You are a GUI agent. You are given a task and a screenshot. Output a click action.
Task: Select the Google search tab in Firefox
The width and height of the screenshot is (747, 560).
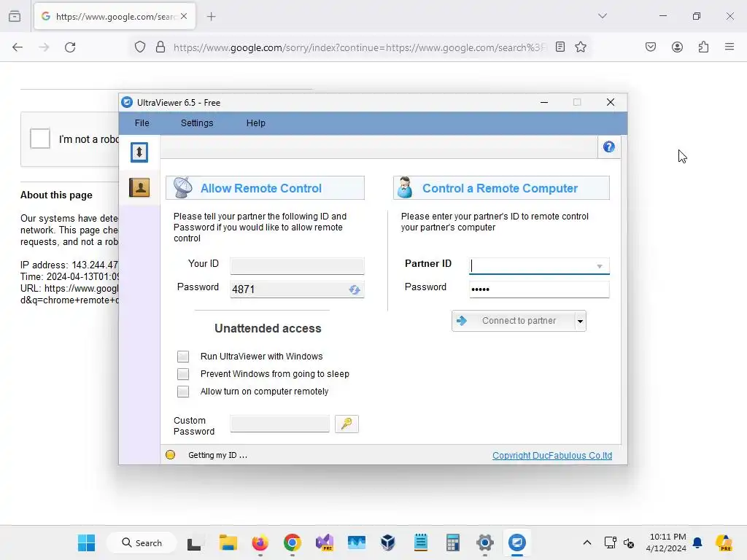click(115, 17)
